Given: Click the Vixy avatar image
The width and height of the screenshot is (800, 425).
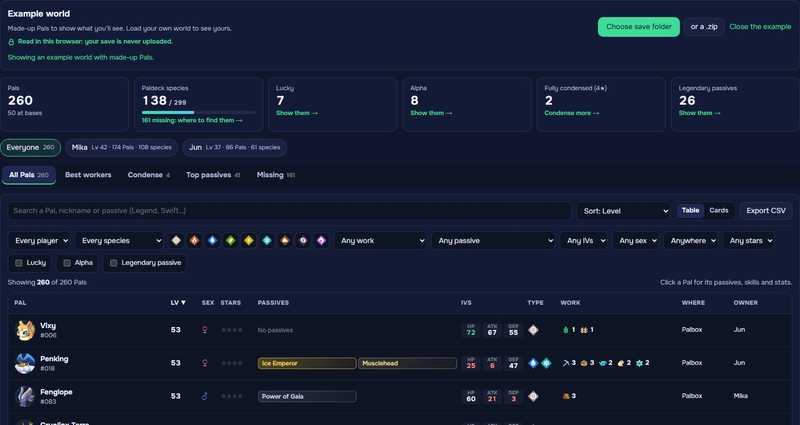Looking at the screenshot, I should point(25,330).
